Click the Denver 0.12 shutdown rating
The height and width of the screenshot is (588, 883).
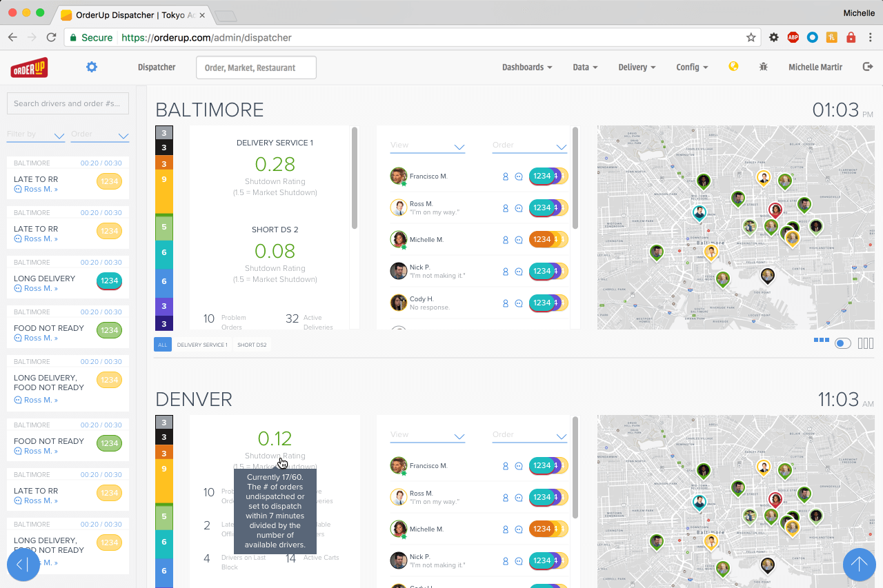click(275, 438)
